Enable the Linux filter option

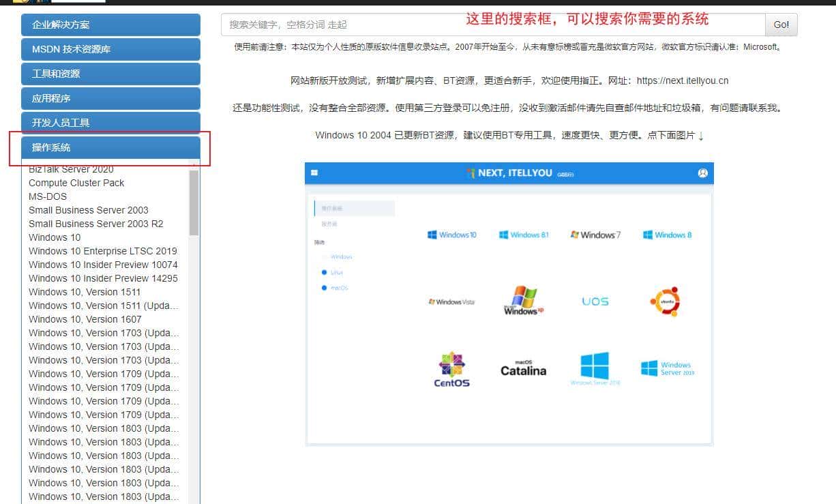(332, 271)
